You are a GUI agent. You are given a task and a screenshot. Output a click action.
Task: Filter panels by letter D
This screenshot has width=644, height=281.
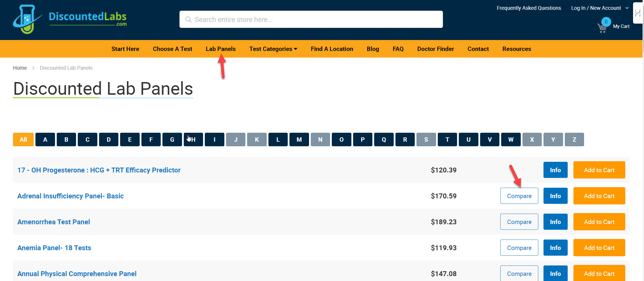pyautogui.click(x=109, y=139)
